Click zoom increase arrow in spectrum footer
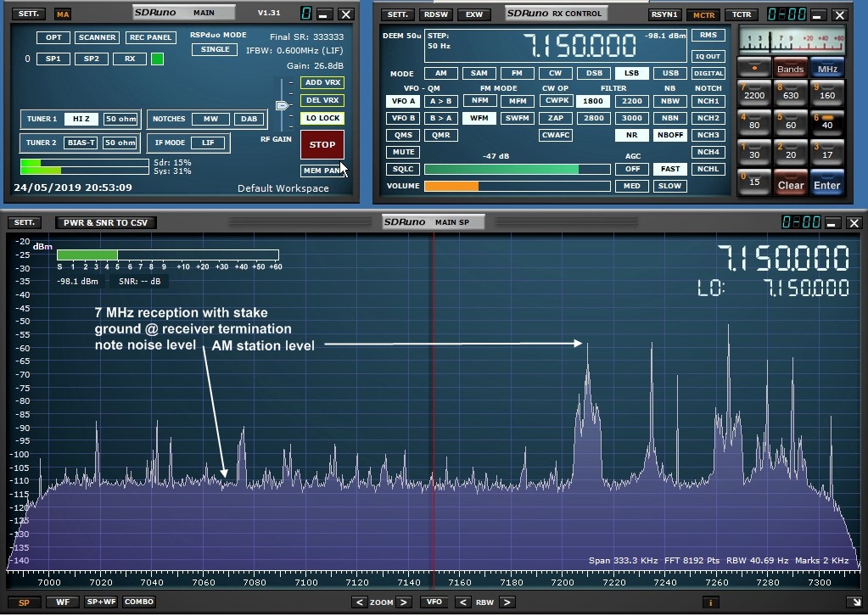Screen dimensions: 868x616 point(404,602)
